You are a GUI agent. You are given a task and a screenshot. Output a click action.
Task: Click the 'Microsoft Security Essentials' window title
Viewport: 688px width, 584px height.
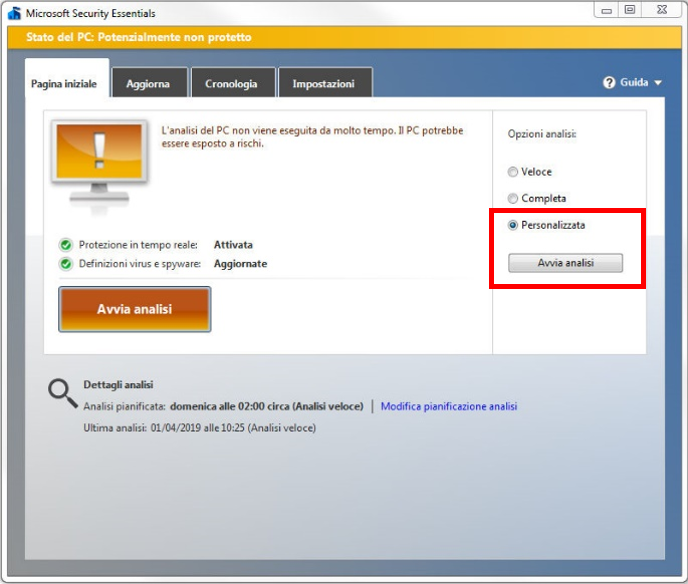[90, 14]
